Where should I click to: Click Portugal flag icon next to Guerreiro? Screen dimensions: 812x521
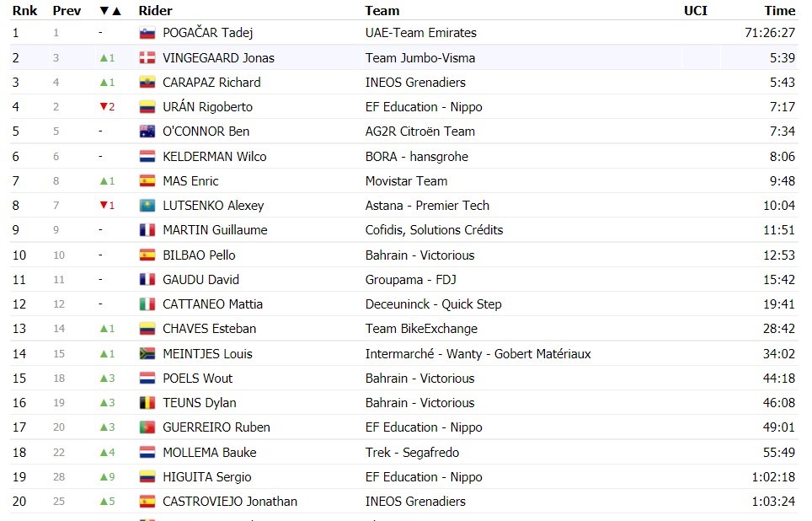pos(147,427)
